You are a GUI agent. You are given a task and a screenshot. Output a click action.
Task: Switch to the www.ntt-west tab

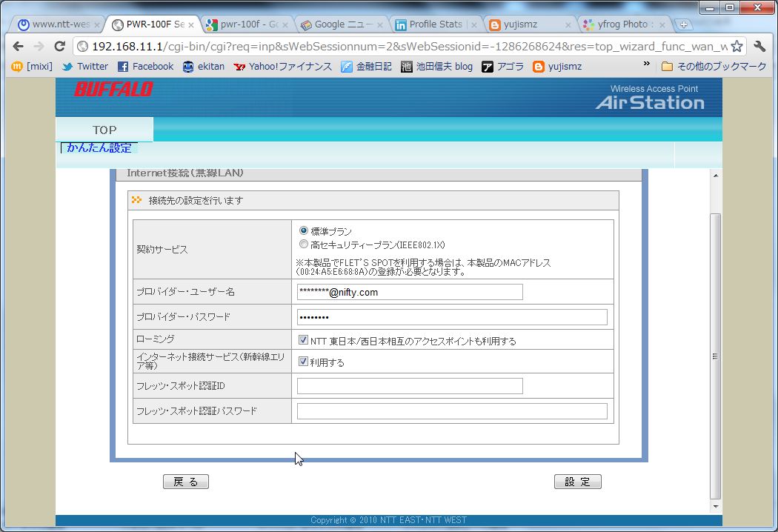click(x=55, y=24)
